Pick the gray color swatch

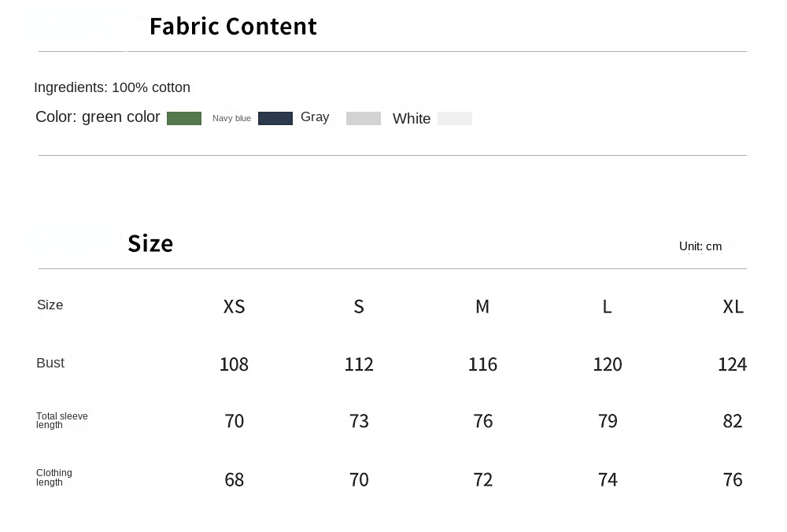(364, 118)
